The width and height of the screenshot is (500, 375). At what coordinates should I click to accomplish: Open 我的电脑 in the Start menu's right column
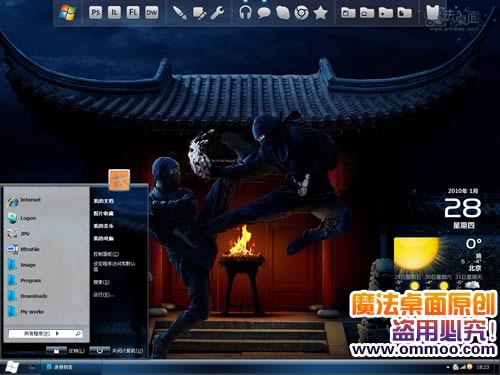103,239
